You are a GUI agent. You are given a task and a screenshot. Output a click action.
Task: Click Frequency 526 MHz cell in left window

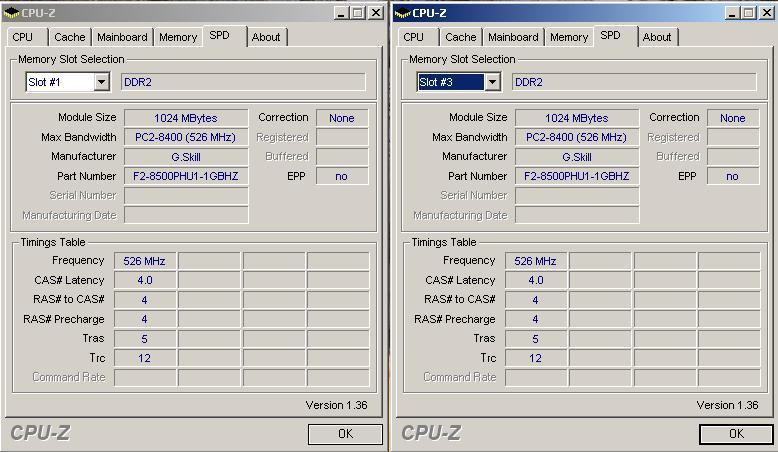click(145, 261)
